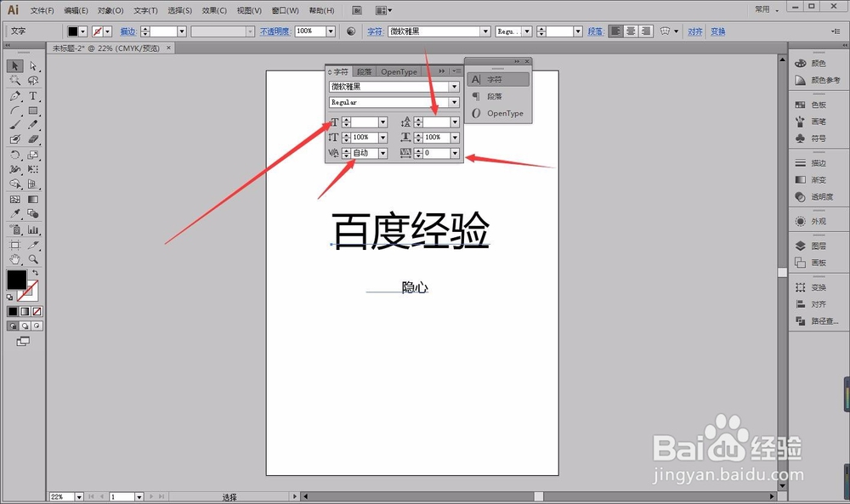Open the opacity 100% dropdown arrow
This screenshot has width=850, height=504.
tap(331, 31)
